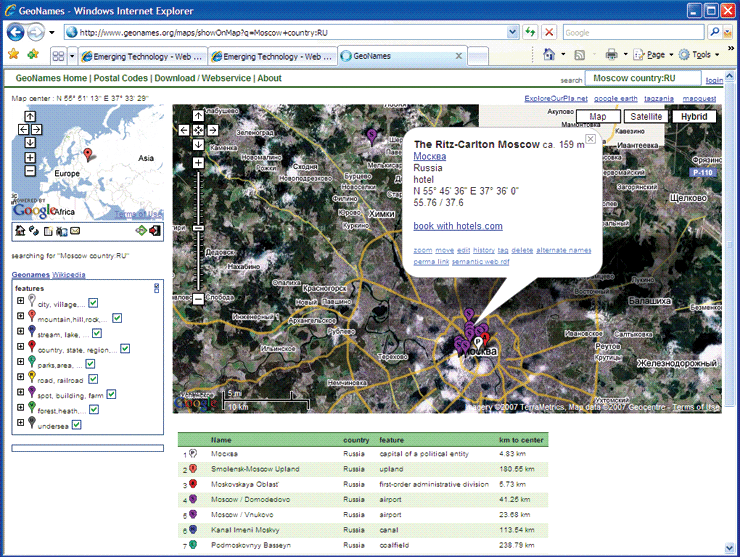Expand the stream, lake feature group
This screenshot has width=740, height=557.
[20, 331]
